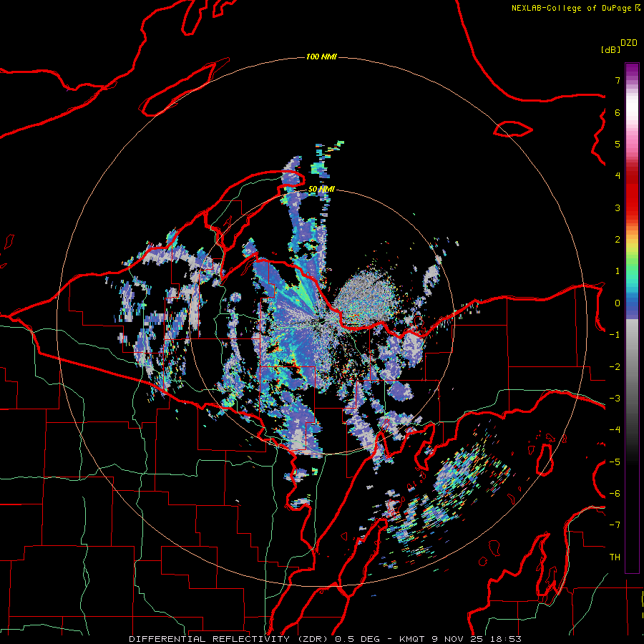This screenshot has width=644, height=644.
Task: Click the 4 value on the color scale
Action: (x=618, y=176)
